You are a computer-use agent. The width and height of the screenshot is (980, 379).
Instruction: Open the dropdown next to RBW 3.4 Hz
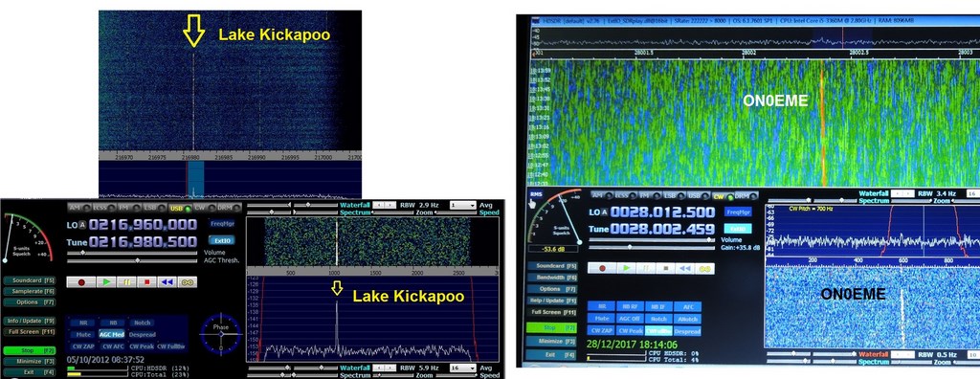(973, 194)
